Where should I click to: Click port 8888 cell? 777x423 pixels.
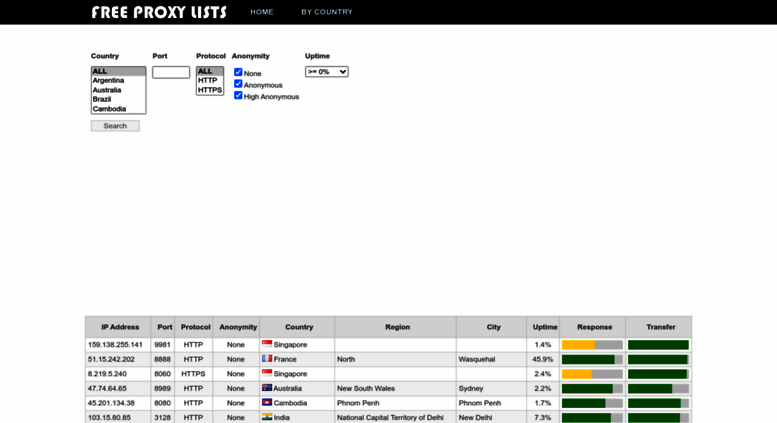(x=163, y=359)
